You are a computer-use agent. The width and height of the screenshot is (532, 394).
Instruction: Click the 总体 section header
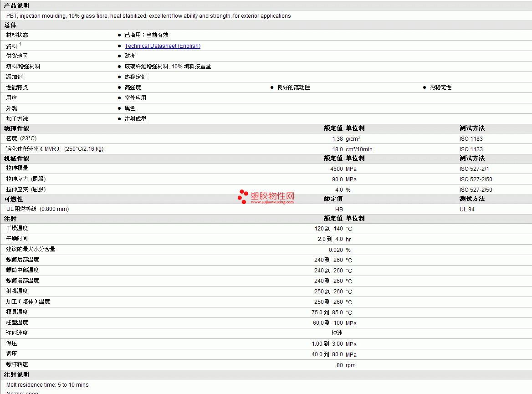click(x=10, y=26)
